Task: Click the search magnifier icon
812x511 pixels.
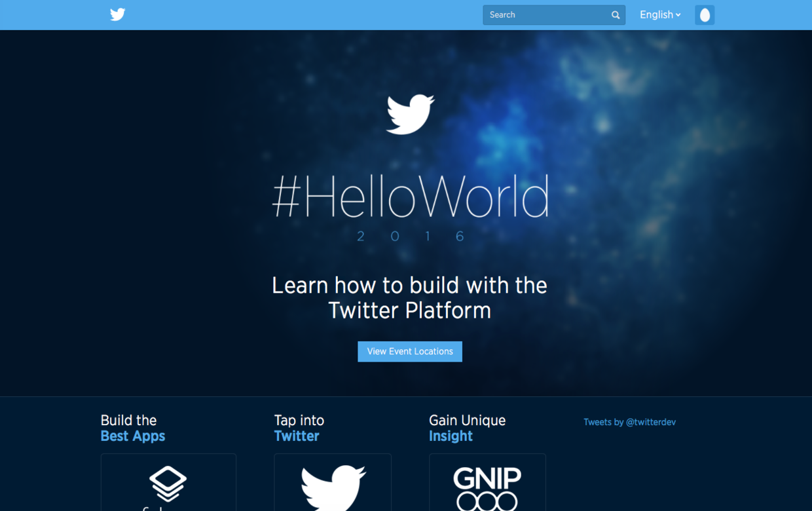Action: (616, 15)
